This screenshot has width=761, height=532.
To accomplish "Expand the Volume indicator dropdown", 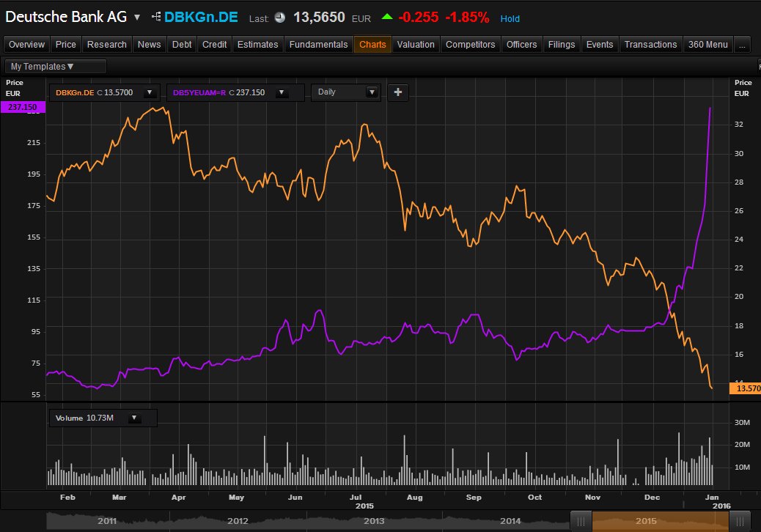I will [x=134, y=418].
